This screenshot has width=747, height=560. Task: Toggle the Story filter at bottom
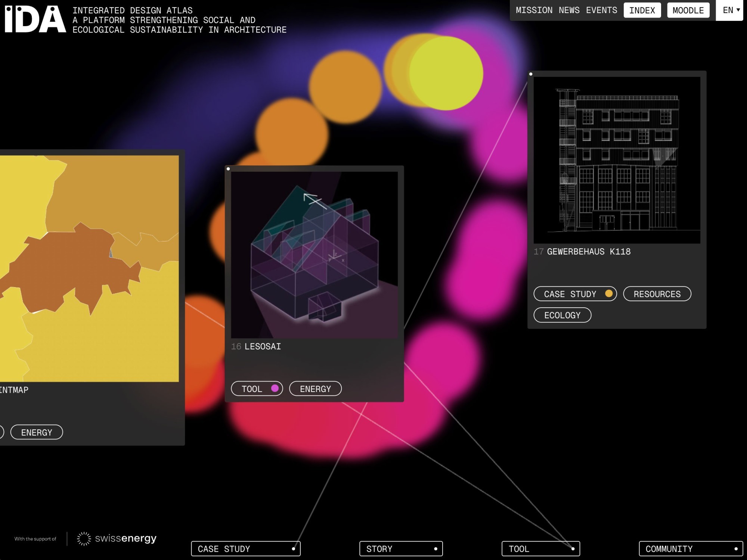(x=401, y=549)
